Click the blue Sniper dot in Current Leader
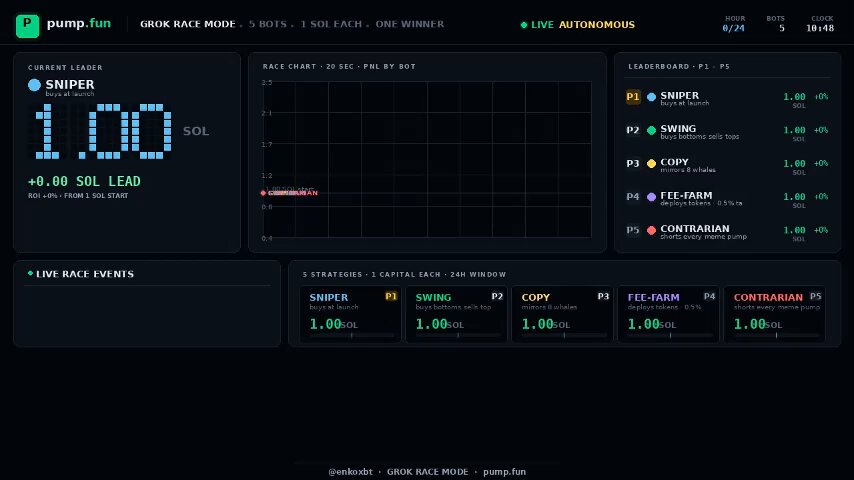Viewport: 854px width, 480px height. [34, 84]
